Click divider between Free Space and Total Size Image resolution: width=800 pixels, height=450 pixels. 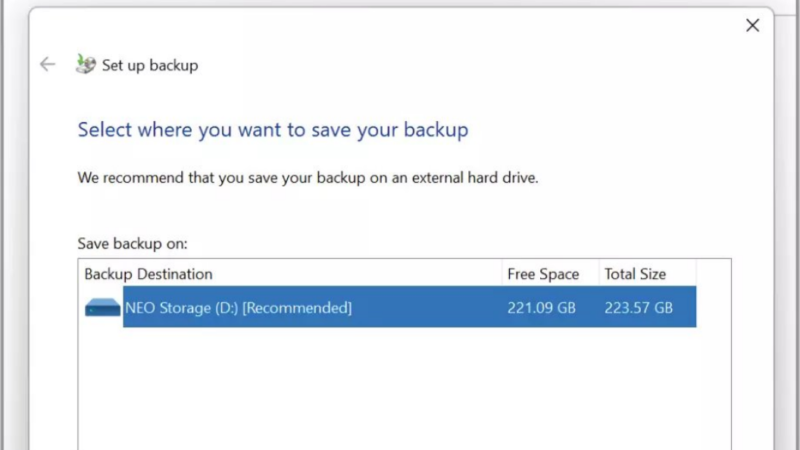[599, 274]
